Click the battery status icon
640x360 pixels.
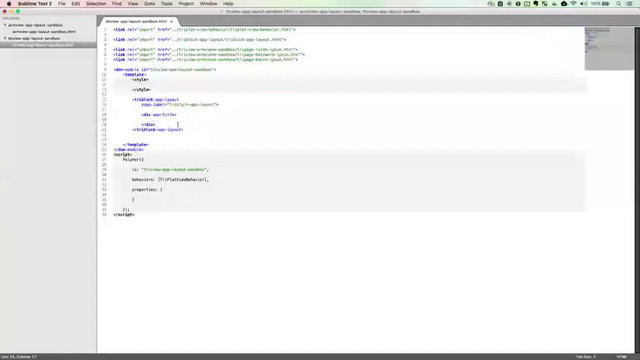click(x=607, y=4)
